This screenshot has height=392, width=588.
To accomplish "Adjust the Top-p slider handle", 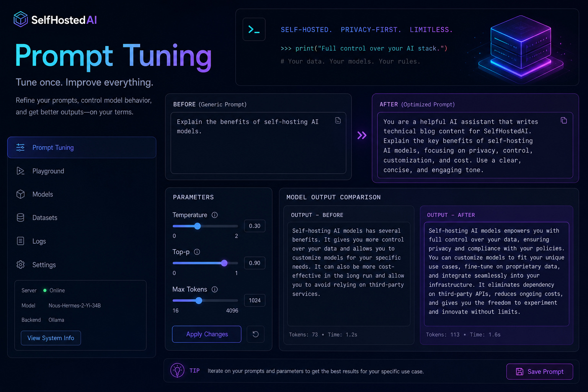I will click(224, 263).
